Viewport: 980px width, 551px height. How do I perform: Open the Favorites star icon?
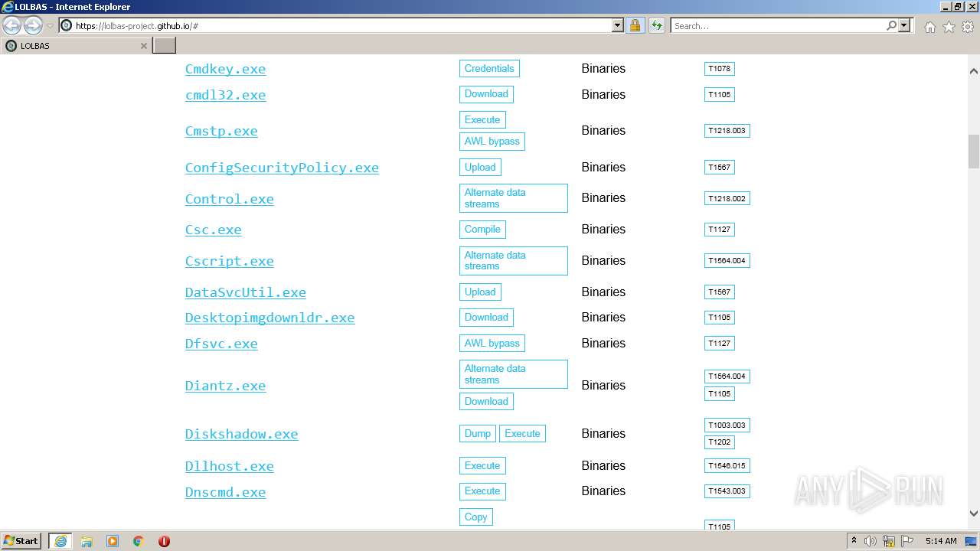tap(949, 27)
